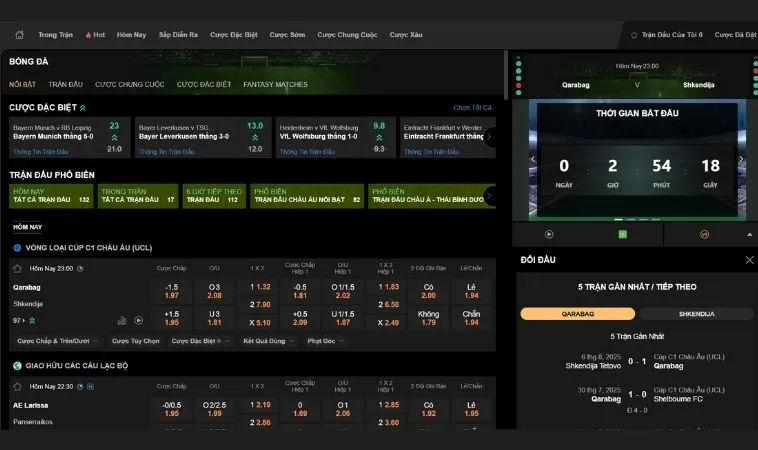
Task: Pick O3 over odds 2.08 for Qarabag
Action: click(x=215, y=291)
